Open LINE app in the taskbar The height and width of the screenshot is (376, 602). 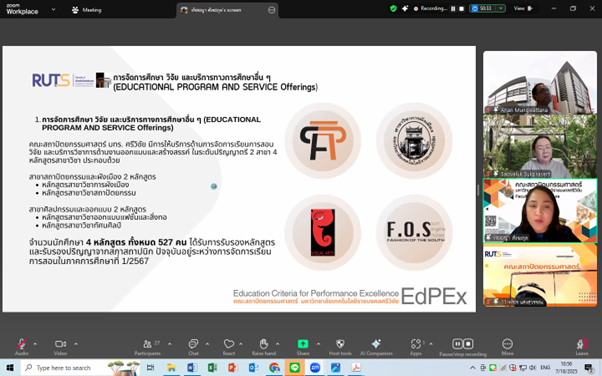tap(294, 368)
